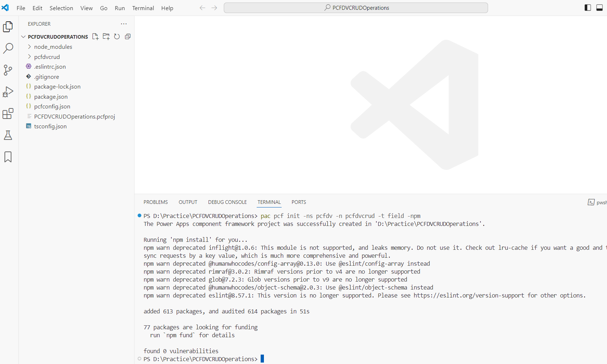Refresh the Explorer file tree
The image size is (607, 364).
117,37
